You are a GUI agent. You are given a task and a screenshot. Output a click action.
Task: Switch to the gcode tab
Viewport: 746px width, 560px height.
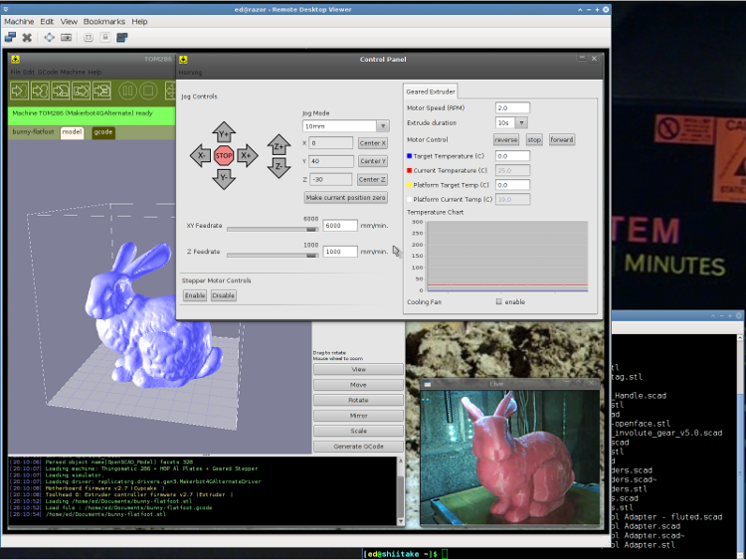[103, 131]
